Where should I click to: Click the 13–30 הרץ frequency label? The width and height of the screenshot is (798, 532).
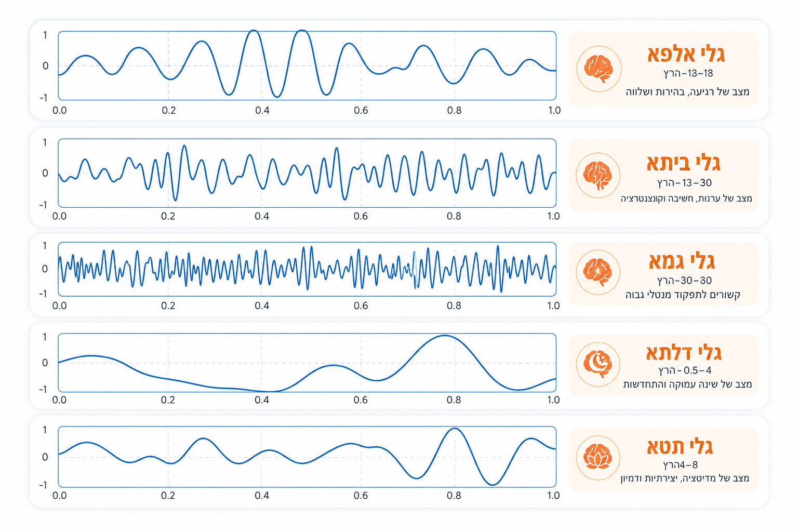(685, 183)
